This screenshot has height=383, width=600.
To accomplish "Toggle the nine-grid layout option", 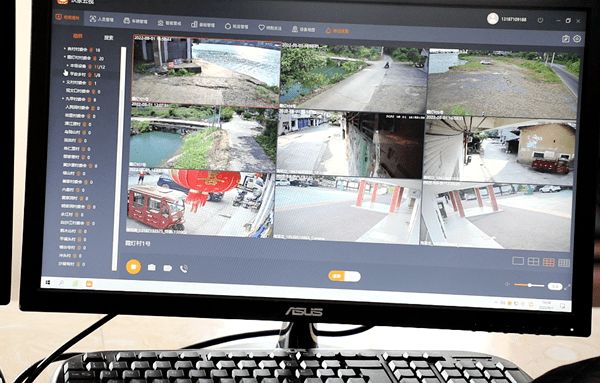I will (x=549, y=262).
